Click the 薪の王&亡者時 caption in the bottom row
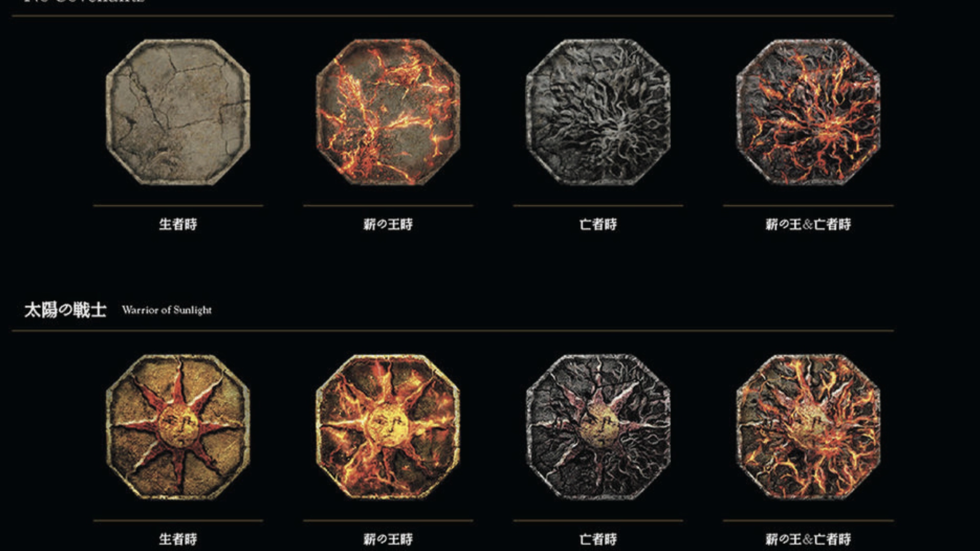This screenshot has height=551, width=980. tap(808, 539)
